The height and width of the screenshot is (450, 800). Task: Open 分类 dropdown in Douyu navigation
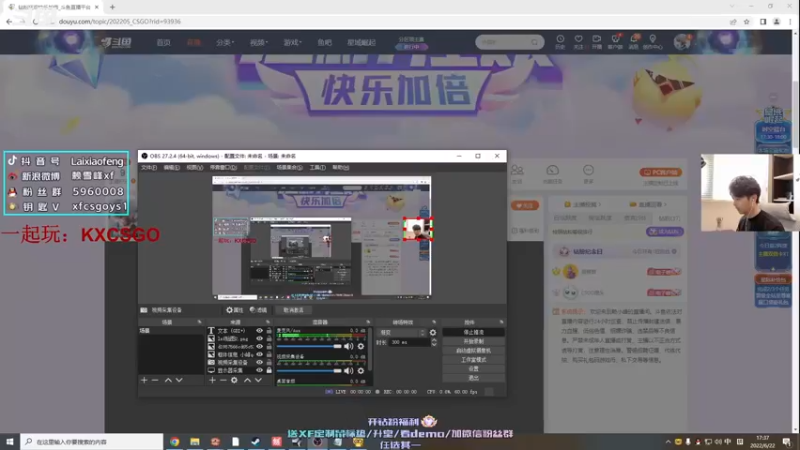pyautogui.click(x=224, y=43)
